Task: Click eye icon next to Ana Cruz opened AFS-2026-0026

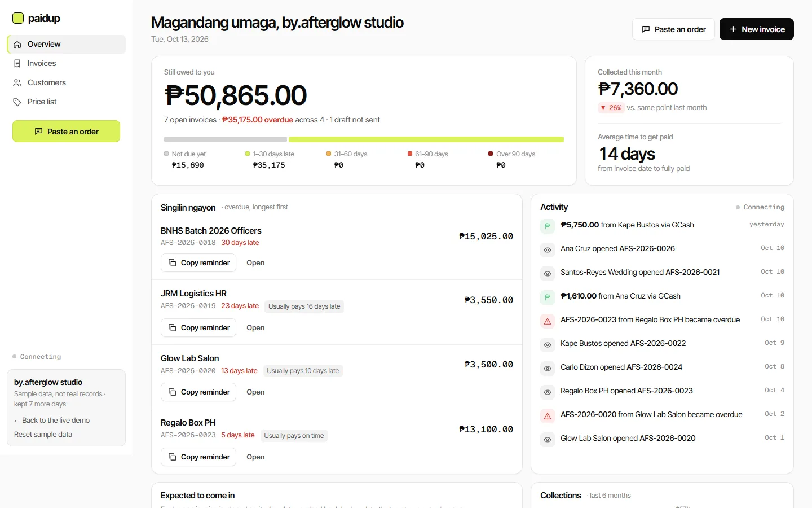Action: (x=547, y=249)
